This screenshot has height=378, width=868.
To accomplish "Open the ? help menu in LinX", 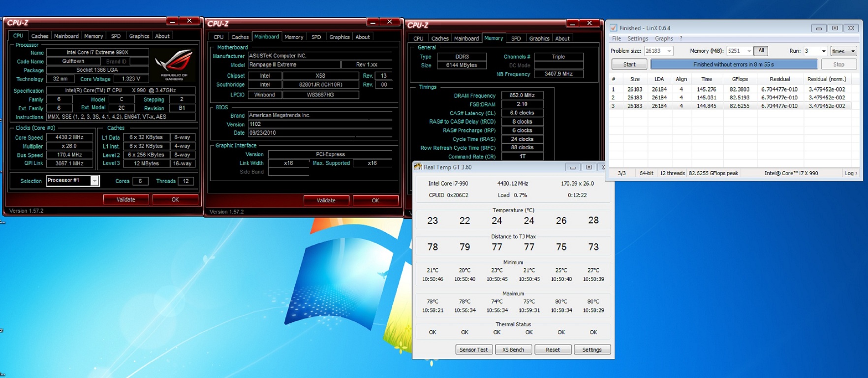I will [681, 38].
